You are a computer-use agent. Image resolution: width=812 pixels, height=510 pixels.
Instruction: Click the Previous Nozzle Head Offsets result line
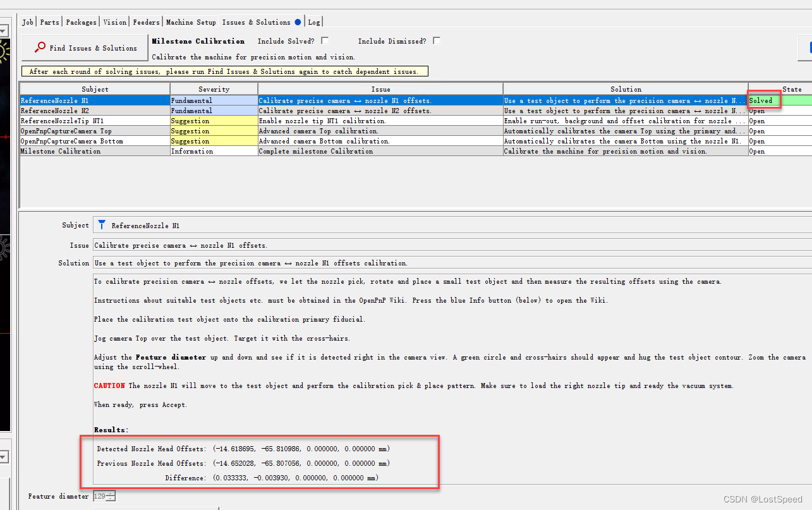coord(243,463)
